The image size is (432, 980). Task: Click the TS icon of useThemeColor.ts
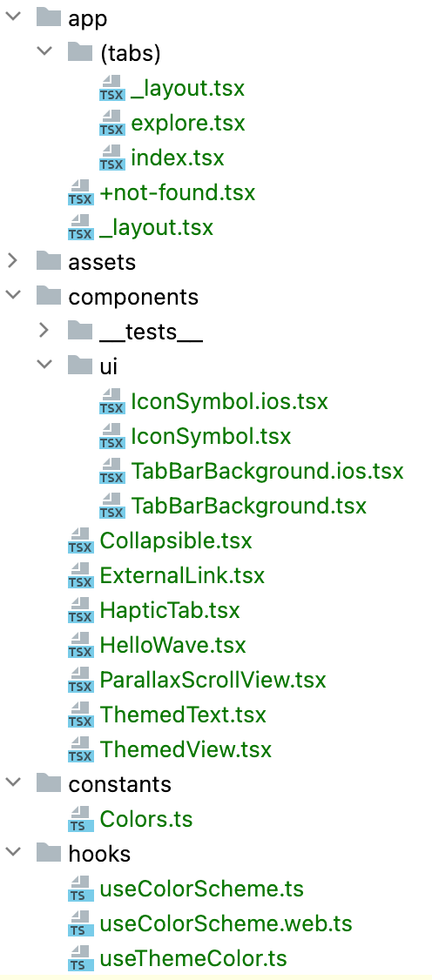[x=81, y=957]
